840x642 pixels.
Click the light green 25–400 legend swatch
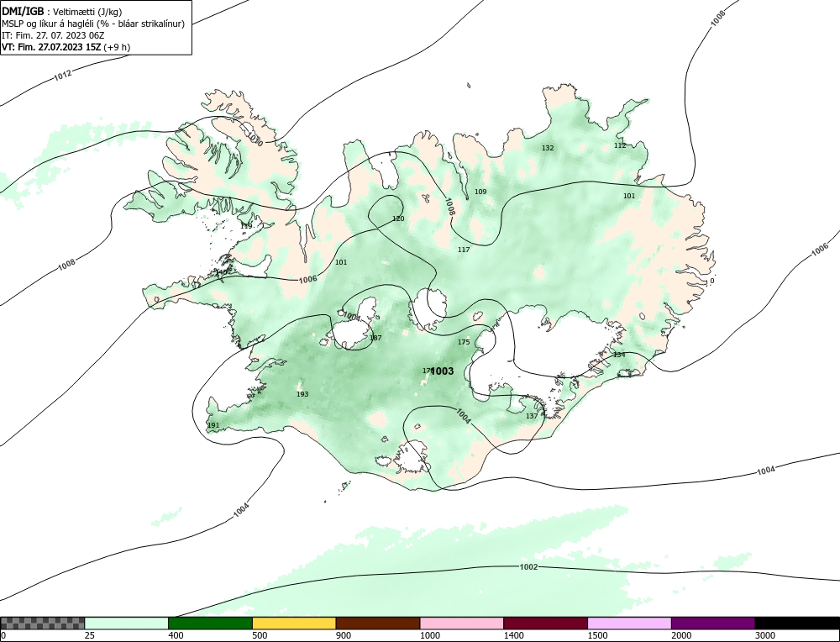click(127, 623)
